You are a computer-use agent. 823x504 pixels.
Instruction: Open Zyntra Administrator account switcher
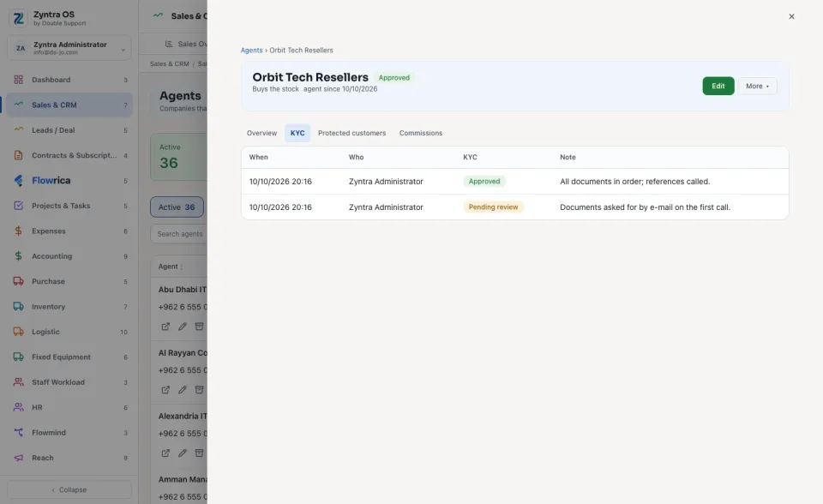click(69, 48)
